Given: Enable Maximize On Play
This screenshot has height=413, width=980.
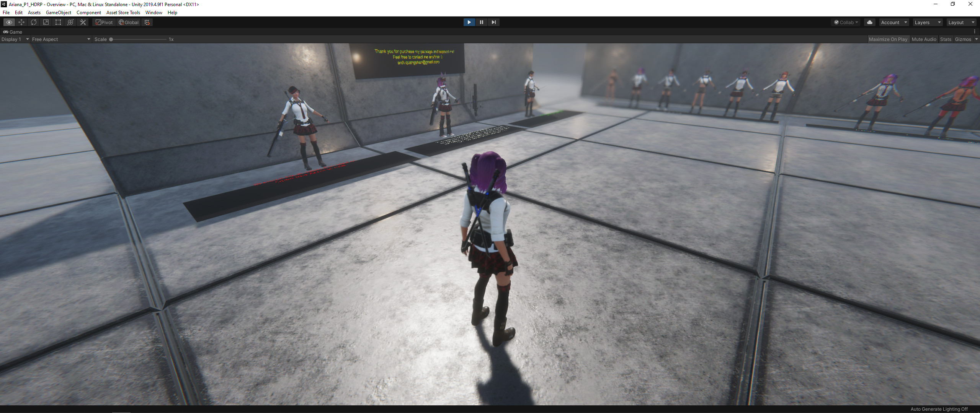Looking at the screenshot, I should (888, 39).
